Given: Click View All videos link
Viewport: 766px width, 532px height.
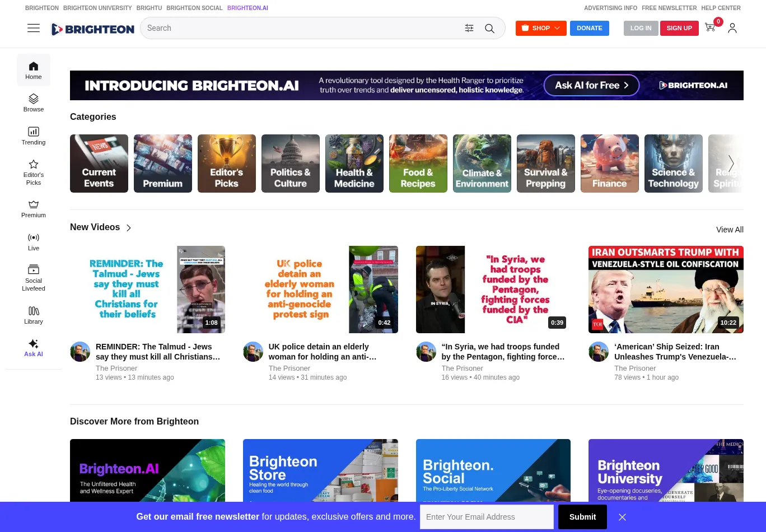Looking at the screenshot, I should [730, 230].
